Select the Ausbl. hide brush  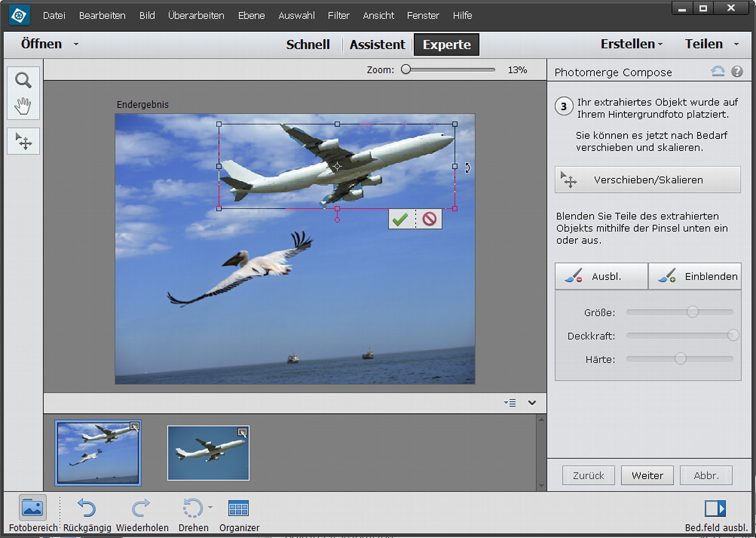tap(601, 276)
